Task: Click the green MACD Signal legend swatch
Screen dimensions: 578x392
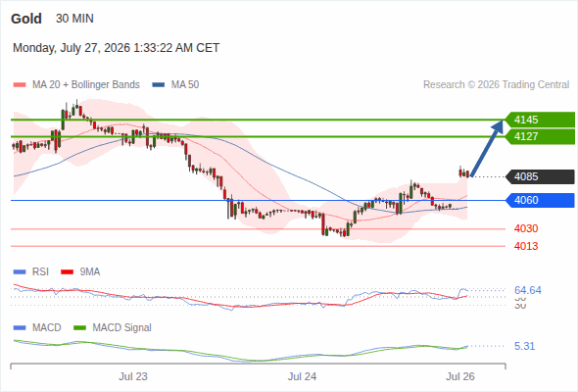Action: [79, 328]
